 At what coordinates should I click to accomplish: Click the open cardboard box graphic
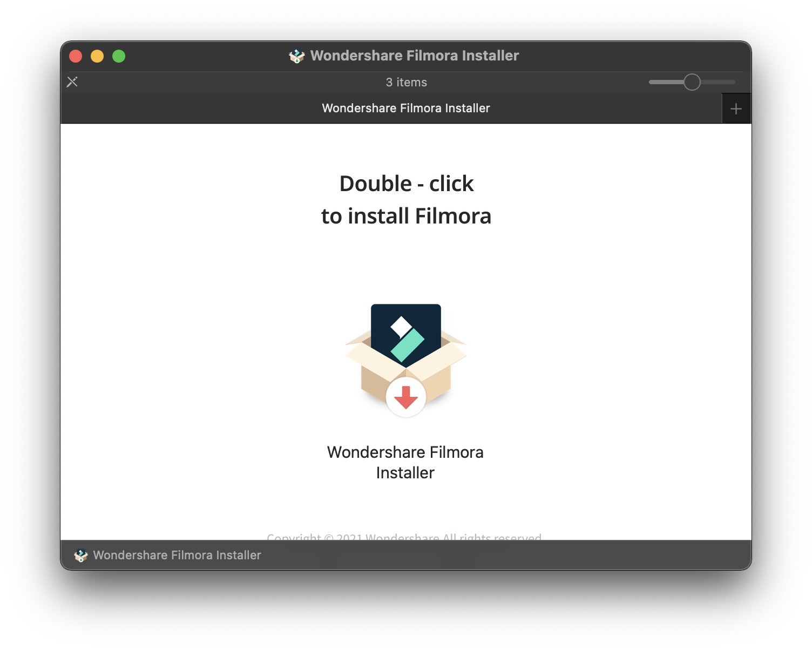(x=406, y=367)
